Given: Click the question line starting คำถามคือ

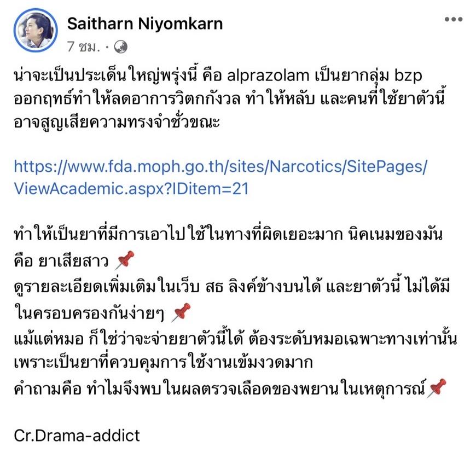Looking at the screenshot, I should (x=220, y=388).
